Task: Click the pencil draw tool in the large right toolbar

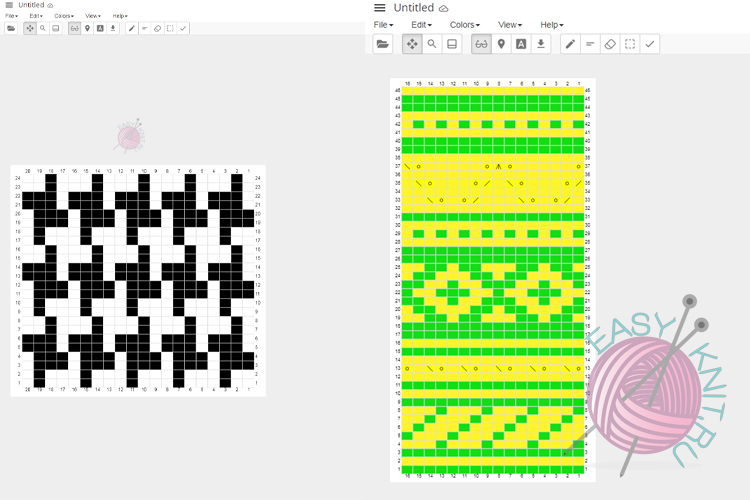Action: point(569,44)
